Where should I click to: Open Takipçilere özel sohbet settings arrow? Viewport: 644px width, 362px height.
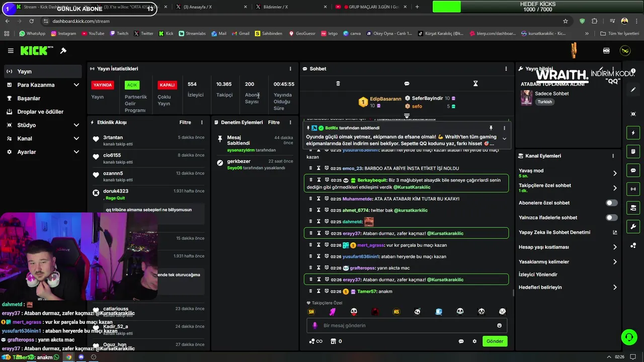pos(615,188)
